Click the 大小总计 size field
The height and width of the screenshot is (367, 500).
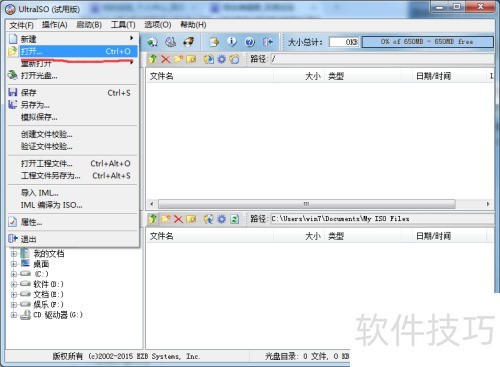[344, 42]
